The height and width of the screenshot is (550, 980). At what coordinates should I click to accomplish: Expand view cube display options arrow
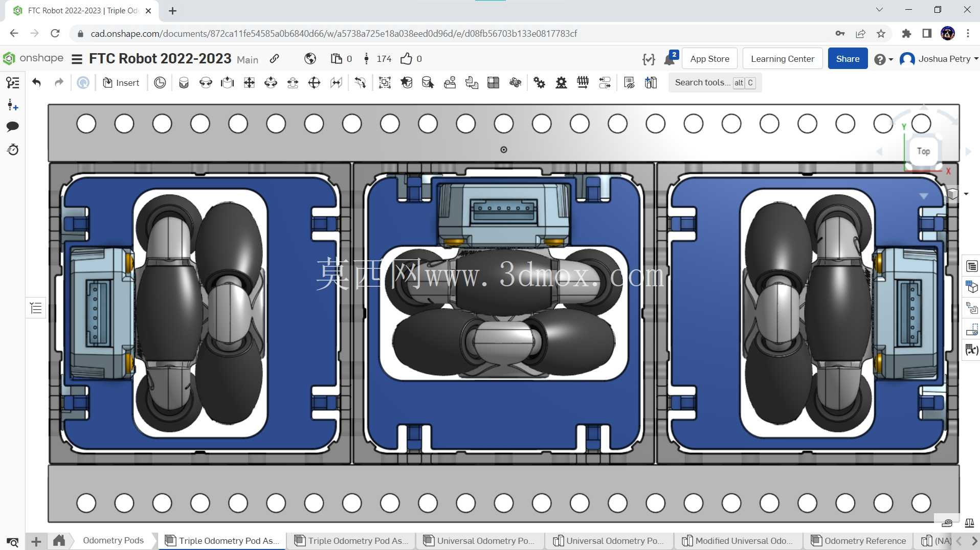[966, 194]
